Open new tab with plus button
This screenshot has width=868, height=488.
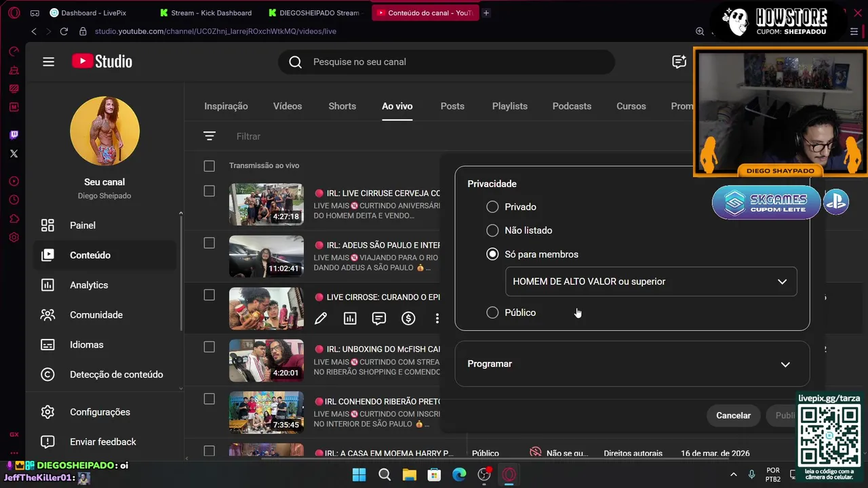[486, 13]
